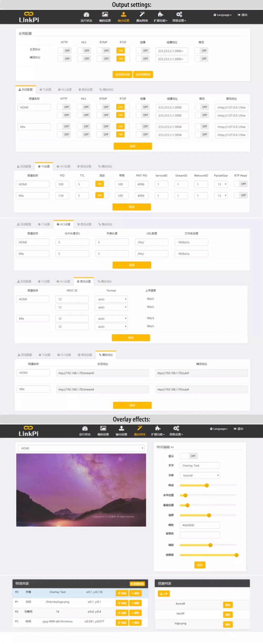Toggle global 辅流协议 RTMP switch
Viewport: 263px width, 644px height.
[103, 59]
